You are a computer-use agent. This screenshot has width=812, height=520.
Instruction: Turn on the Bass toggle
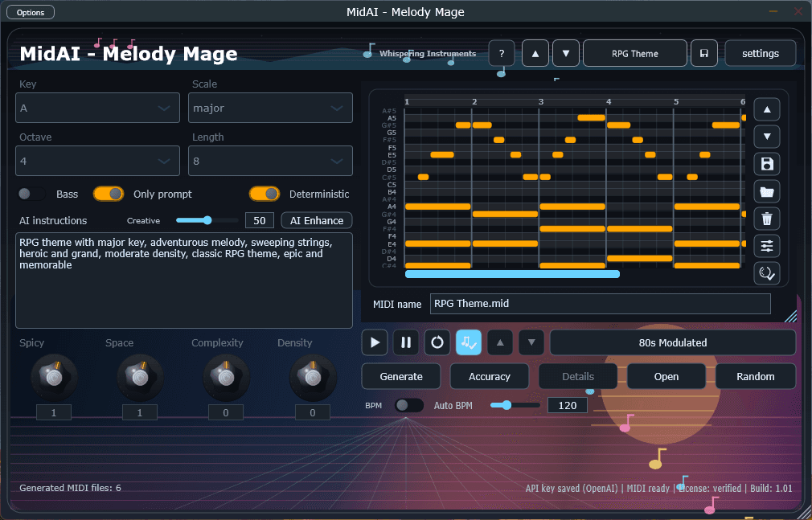(31, 194)
